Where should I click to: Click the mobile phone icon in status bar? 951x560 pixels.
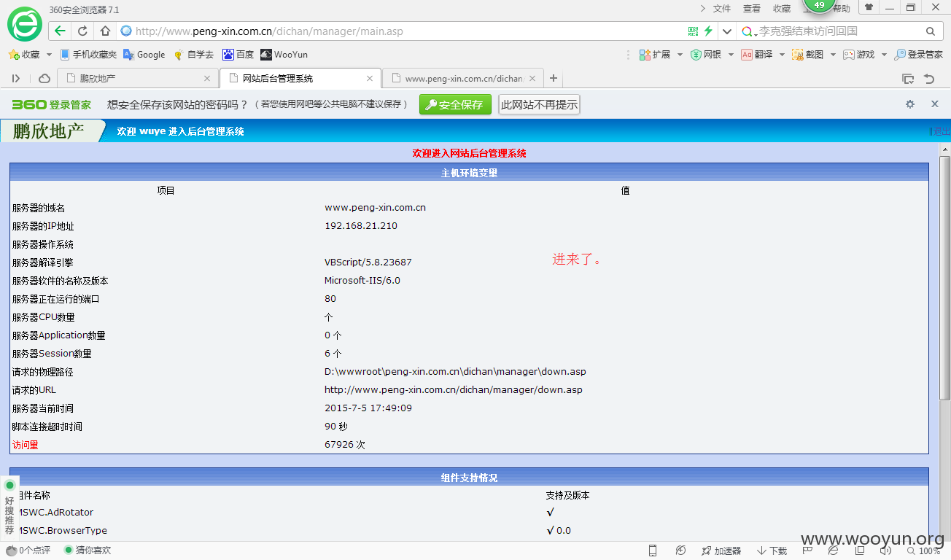(x=653, y=551)
